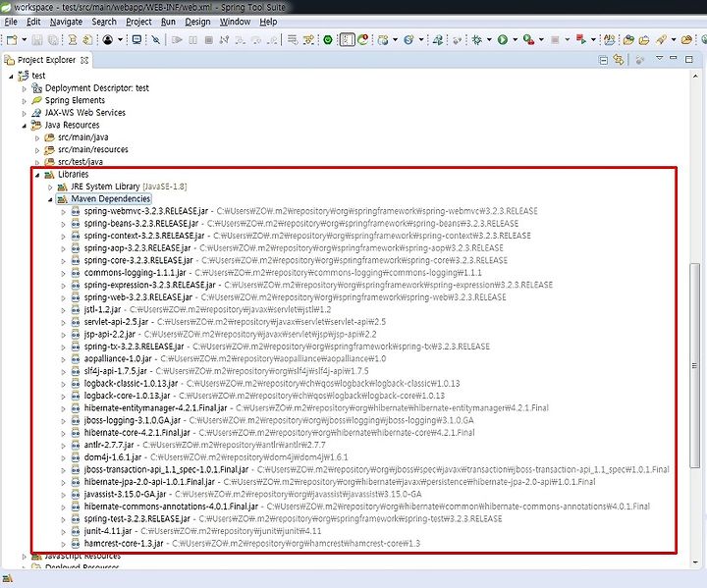Viewport: 707px width, 588px height.
Task: Open the Run menu
Action: (168, 22)
